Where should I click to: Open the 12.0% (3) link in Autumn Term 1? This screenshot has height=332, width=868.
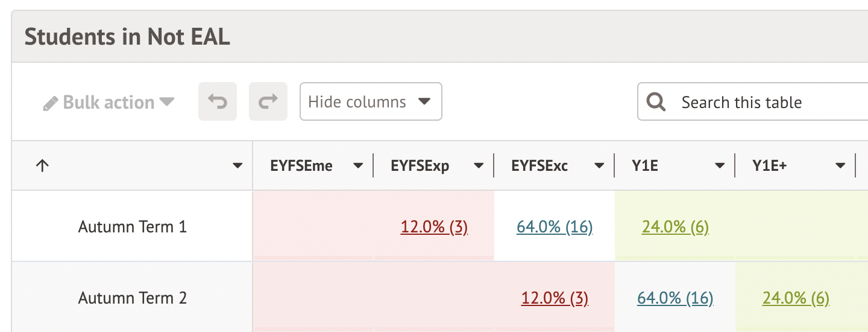click(x=434, y=227)
